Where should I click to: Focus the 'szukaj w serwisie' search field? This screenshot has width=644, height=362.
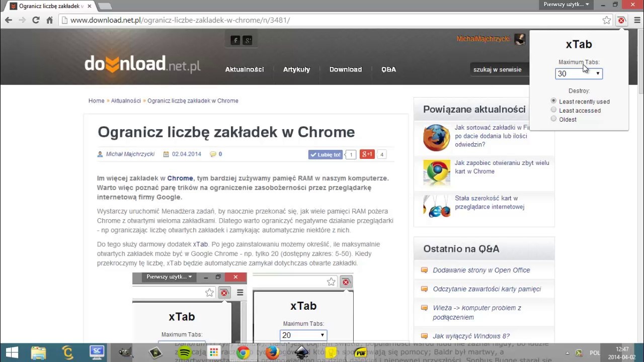click(x=500, y=69)
